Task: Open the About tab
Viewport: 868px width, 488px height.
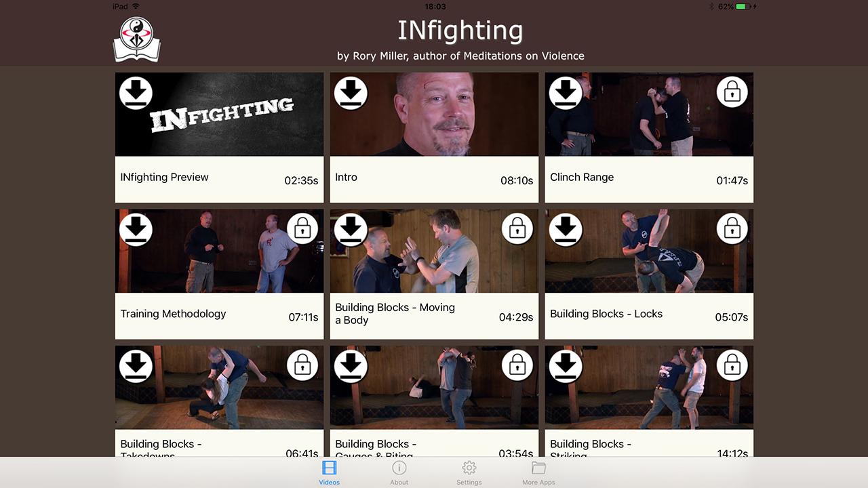Action: coord(399,473)
